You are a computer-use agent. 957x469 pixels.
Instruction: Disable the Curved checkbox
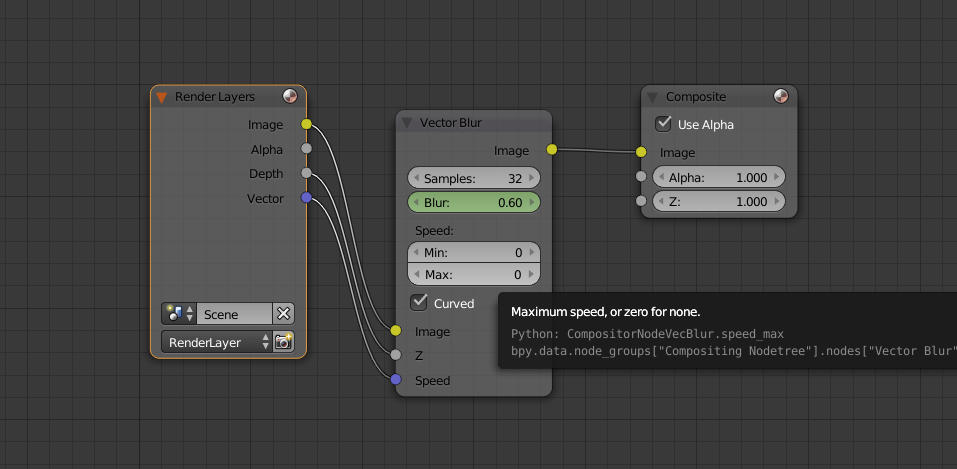coord(419,303)
